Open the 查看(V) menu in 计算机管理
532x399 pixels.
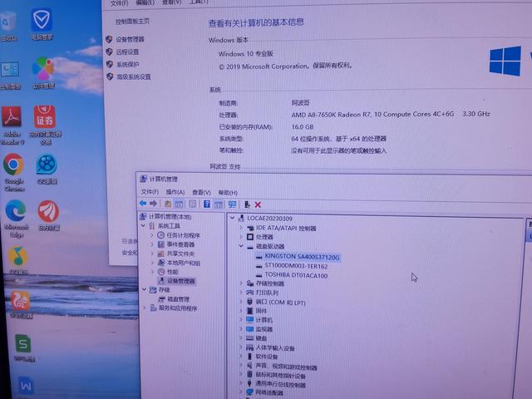(x=201, y=192)
